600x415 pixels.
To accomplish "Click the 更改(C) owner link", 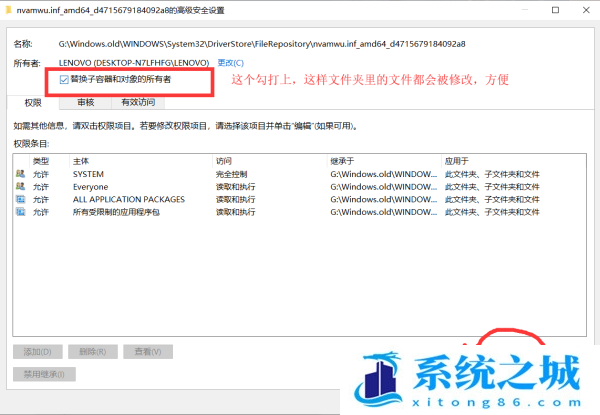I will [x=230, y=62].
